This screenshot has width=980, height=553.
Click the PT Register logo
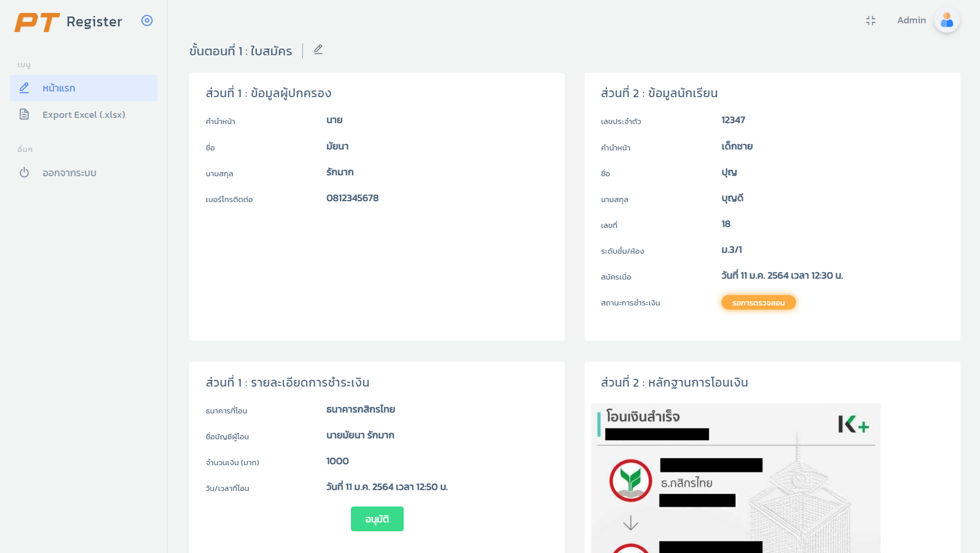68,22
